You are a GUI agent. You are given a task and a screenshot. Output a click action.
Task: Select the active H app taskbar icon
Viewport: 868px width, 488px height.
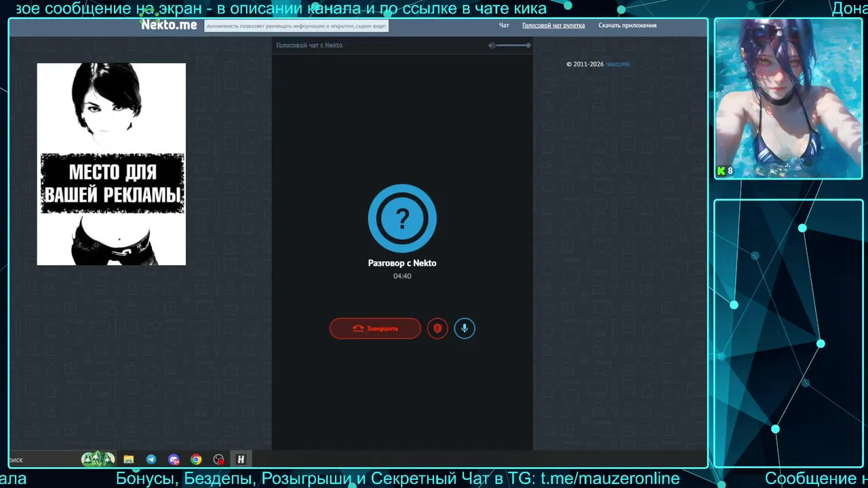(x=241, y=460)
